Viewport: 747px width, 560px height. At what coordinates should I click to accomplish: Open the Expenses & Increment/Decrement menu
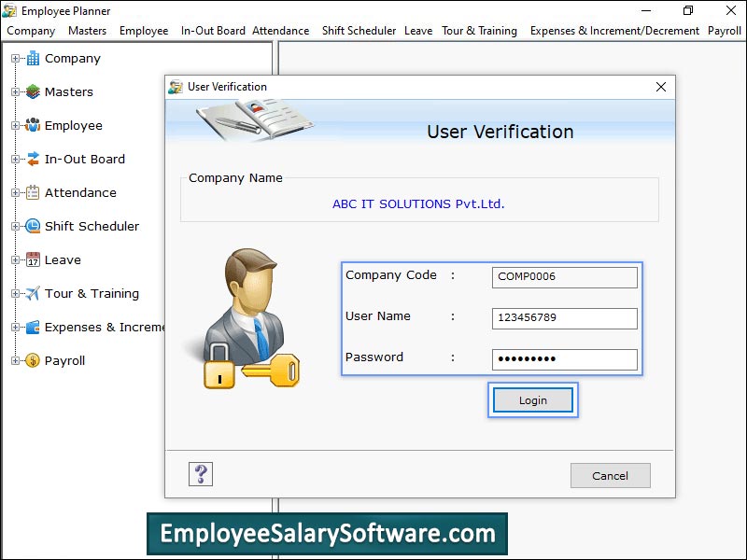614,31
